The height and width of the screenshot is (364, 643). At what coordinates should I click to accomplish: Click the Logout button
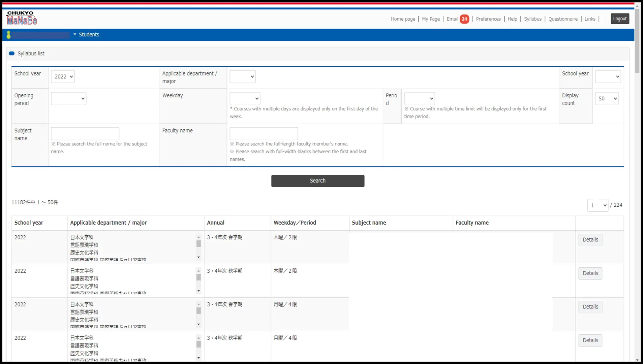pyautogui.click(x=620, y=19)
